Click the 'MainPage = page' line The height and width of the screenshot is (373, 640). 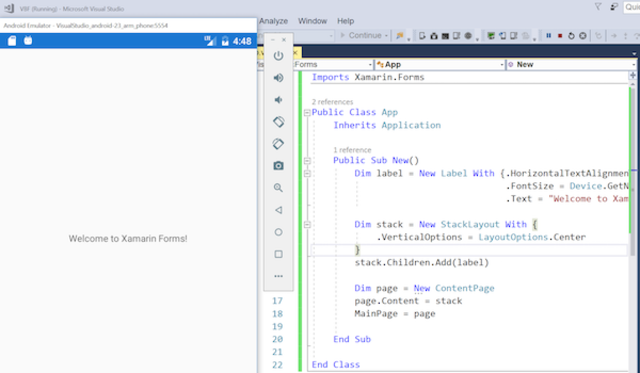point(395,314)
